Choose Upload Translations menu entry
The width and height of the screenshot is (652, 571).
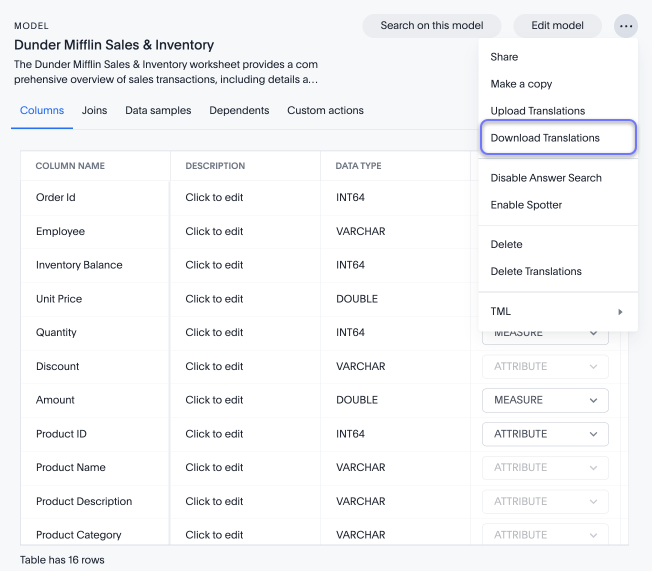coord(537,111)
